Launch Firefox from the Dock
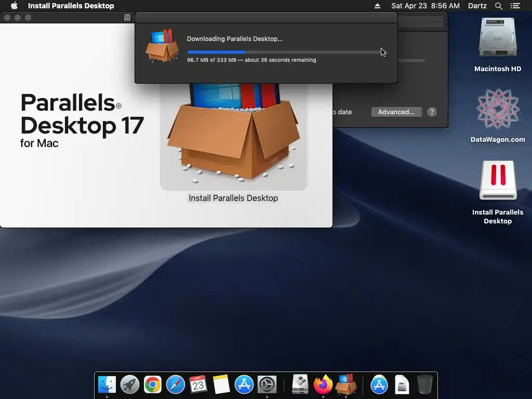The width and height of the screenshot is (532, 399). coord(323,384)
